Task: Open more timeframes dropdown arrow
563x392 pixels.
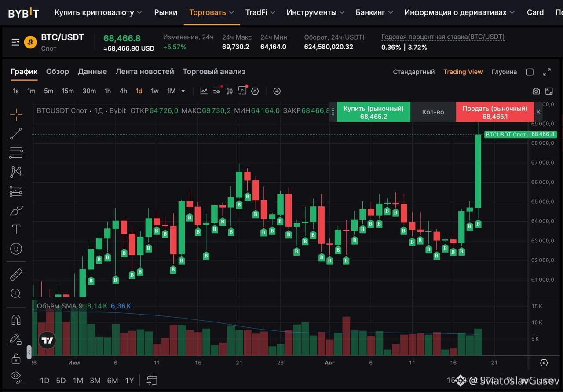Action: pos(183,91)
